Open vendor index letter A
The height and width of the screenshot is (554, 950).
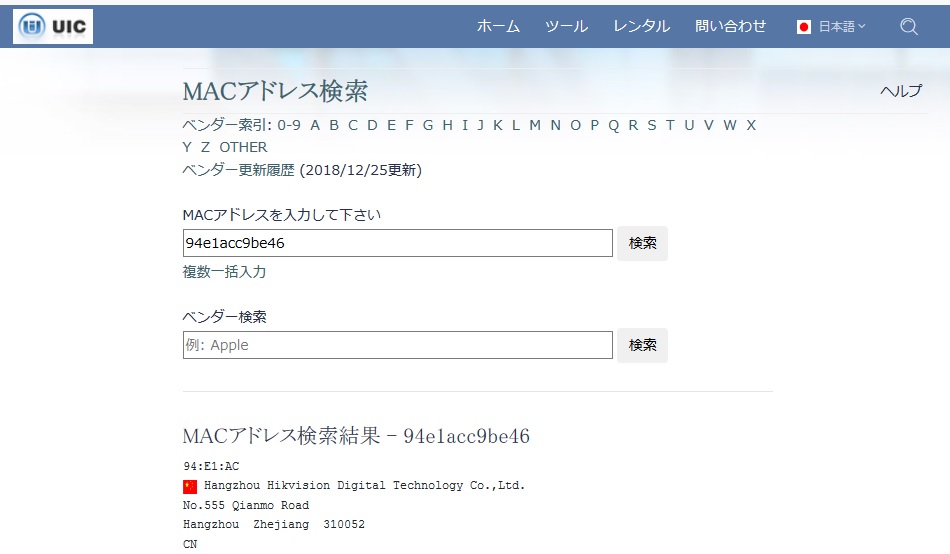click(x=315, y=125)
